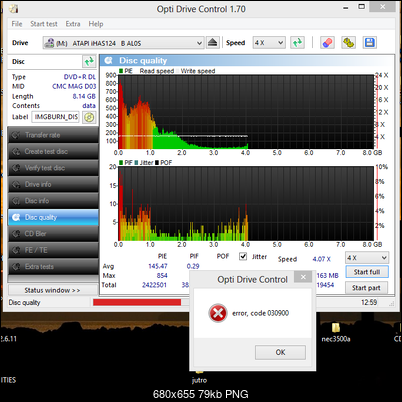The image size is (402, 402).
Task: Click OK in the error dialog
Action: [x=280, y=352]
